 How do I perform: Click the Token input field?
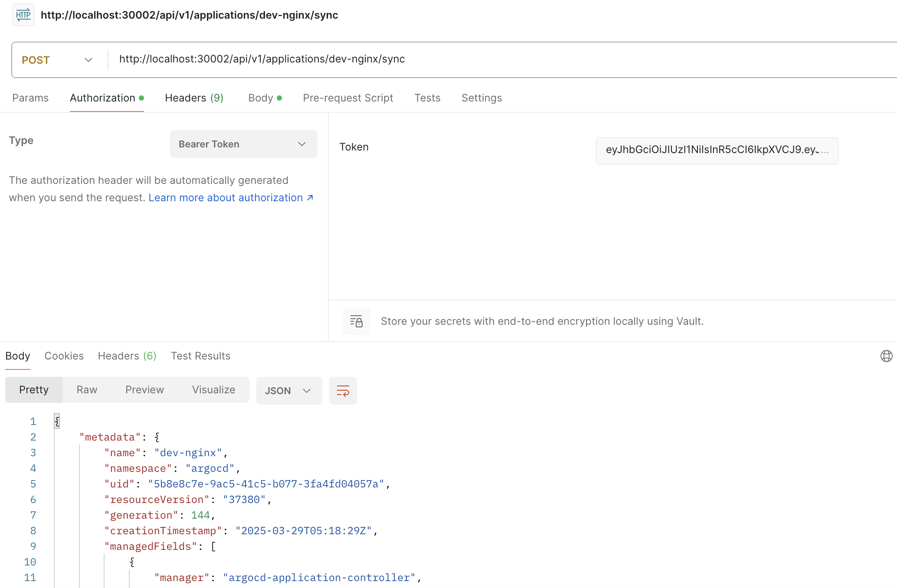[x=717, y=150]
